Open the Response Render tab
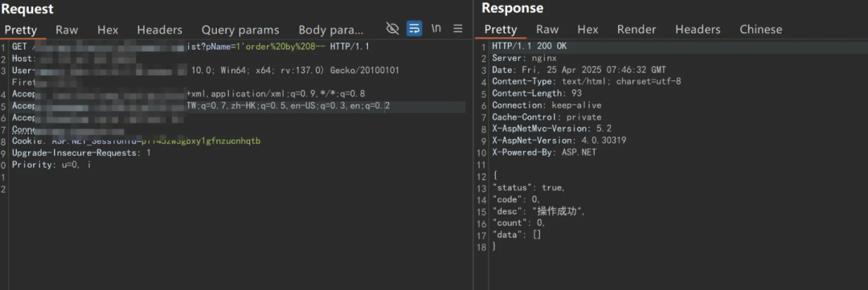Viewport: 868px width, 290px height. pyautogui.click(x=637, y=30)
